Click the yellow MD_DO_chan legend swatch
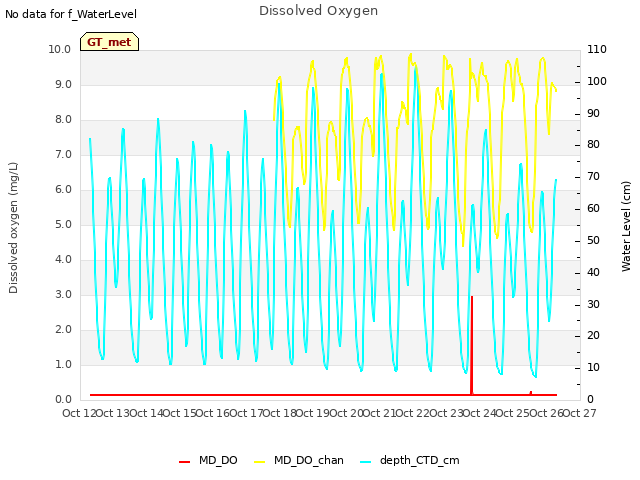This screenshot has width=640, height=480. tap(260, 462)
